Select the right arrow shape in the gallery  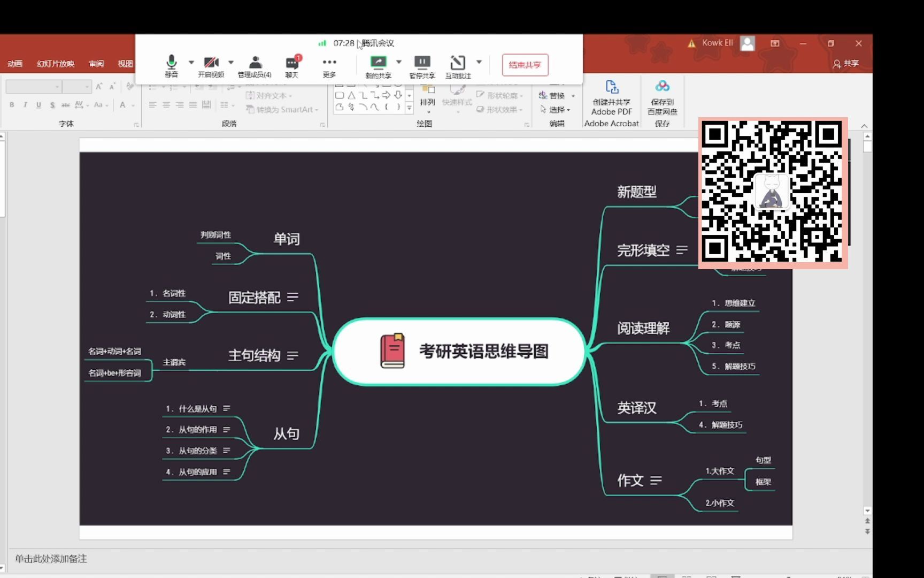[387, 95]
